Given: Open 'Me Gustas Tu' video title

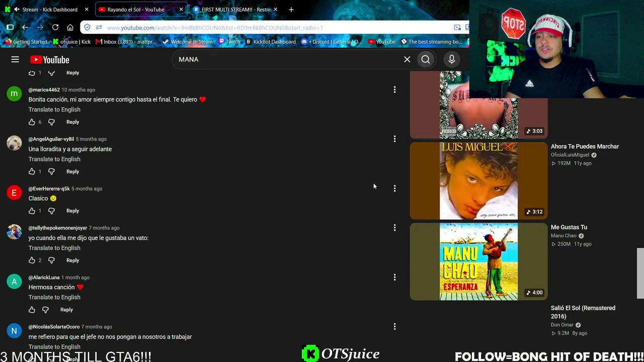Looking at the screenshot, I should pos(569,227).
